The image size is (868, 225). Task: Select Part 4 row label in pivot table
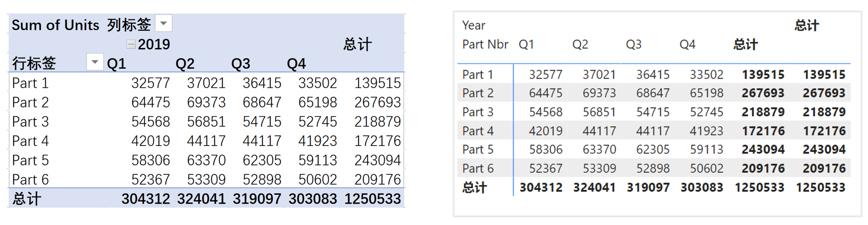pos(30,141)
